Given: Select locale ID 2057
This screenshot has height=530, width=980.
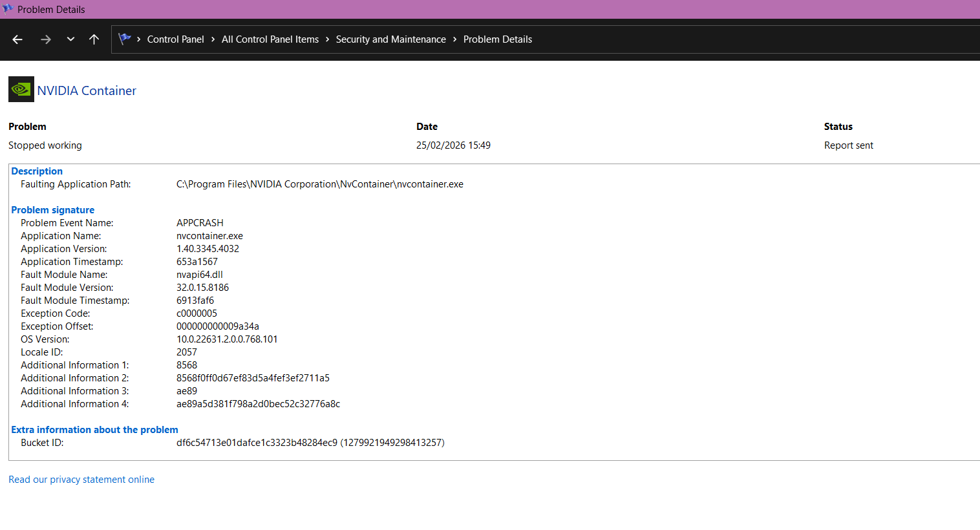Looking at the screenshot, I should [187, 352].
